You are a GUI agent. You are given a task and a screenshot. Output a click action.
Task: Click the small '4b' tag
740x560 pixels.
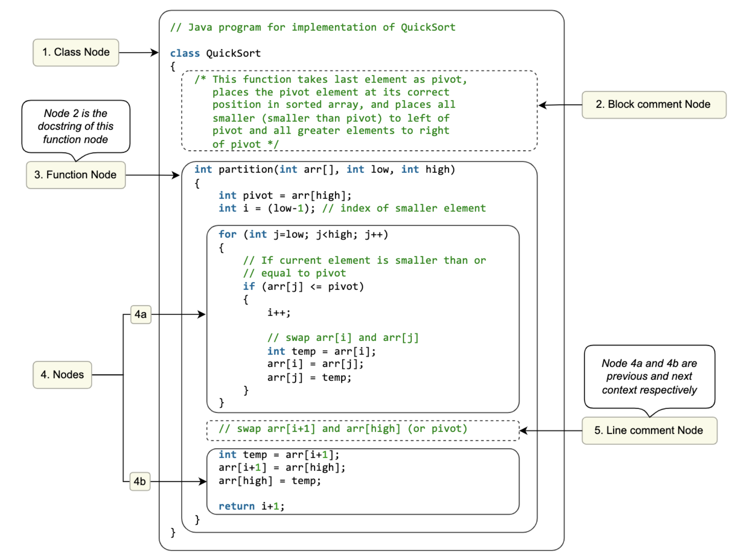point(140,482)
